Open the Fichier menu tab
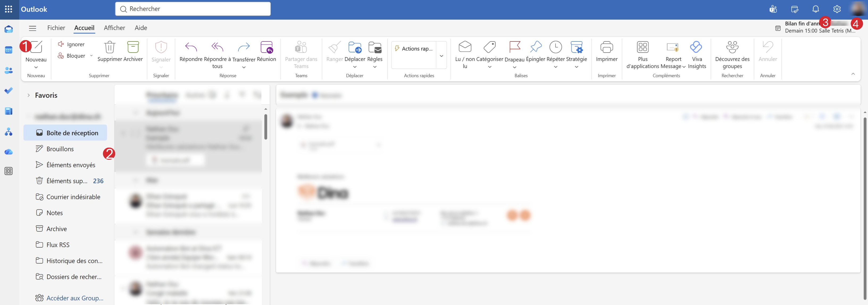Viewport: 868px width, 305px height. [56, 28]
